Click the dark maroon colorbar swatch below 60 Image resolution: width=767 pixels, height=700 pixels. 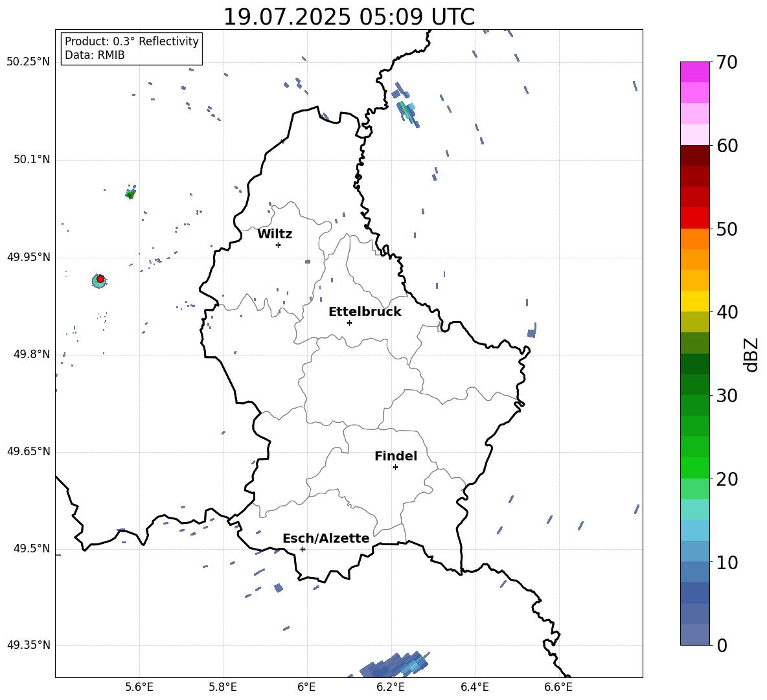[x=694, y=155]
